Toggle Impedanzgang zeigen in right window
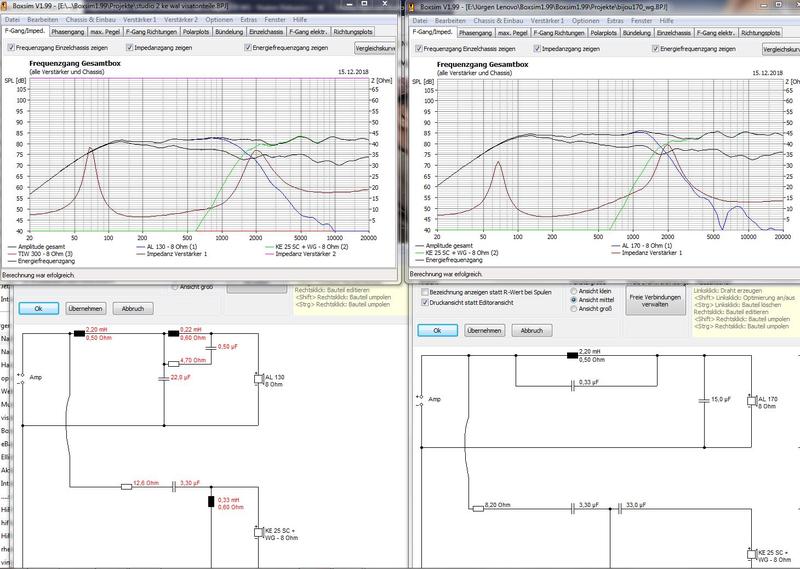This screenshot has height=569, width=800. pos(537,48)
